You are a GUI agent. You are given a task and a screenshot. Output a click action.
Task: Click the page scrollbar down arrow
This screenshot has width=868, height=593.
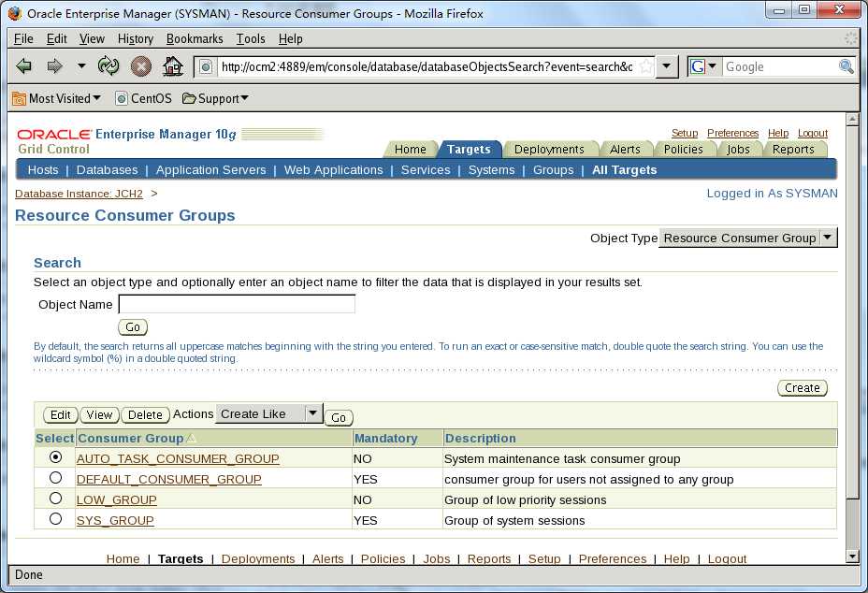point(852,556)
